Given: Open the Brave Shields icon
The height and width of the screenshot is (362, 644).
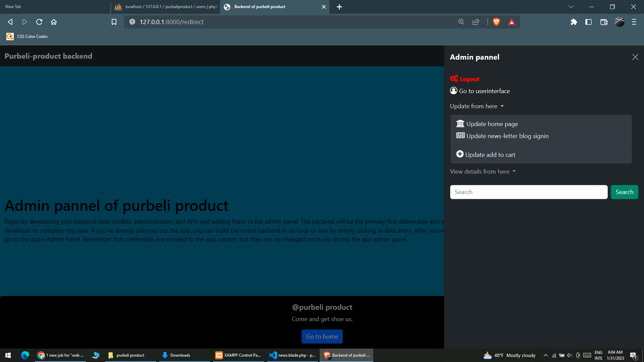Looking at the screenshot, I should [496, 22].
